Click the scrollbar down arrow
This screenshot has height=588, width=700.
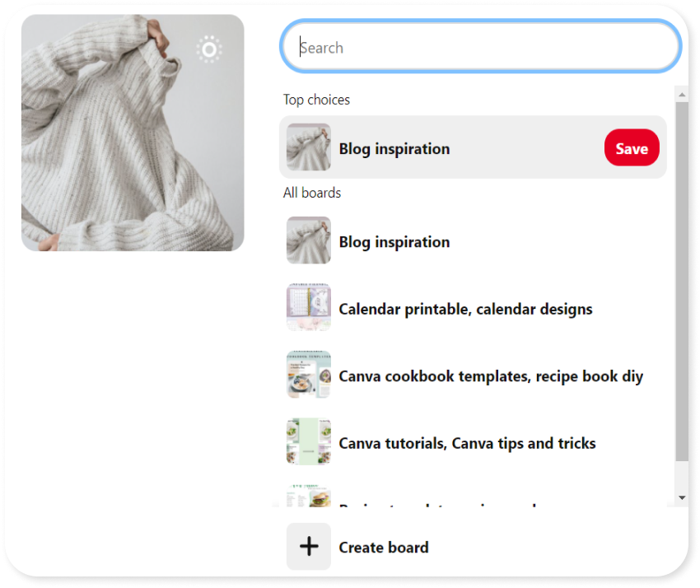tap(682, 497)
